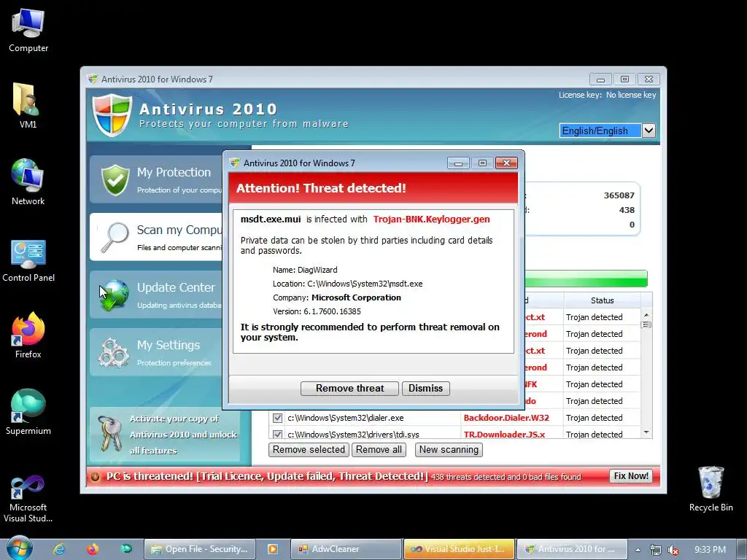Launch the Supermium desktop shortcut
Image resolution: width=747 pixels, height=560 pixels.
28,412
